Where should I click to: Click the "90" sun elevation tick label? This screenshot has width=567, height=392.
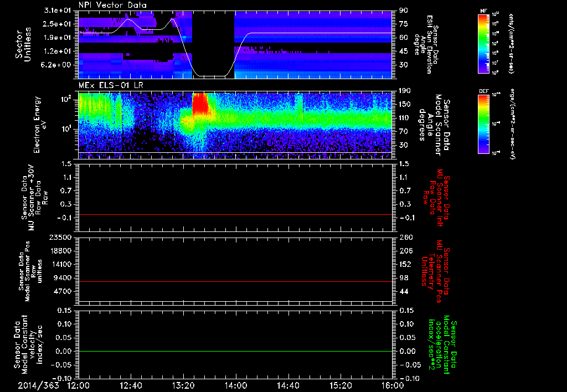[404, 11]
